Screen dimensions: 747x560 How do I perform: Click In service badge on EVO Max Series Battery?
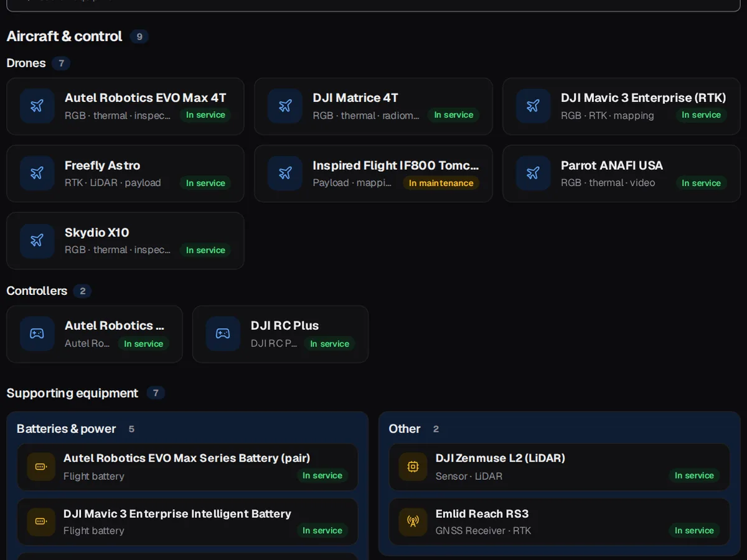point(322,475)
